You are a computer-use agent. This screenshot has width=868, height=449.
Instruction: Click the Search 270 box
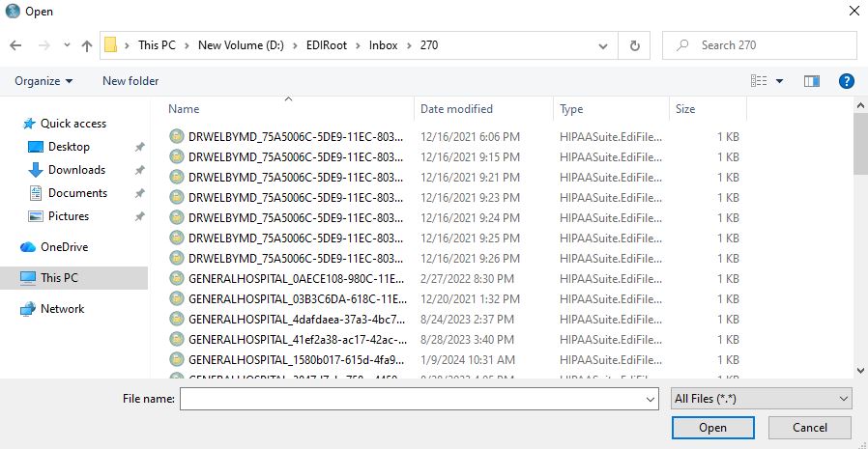760,45
